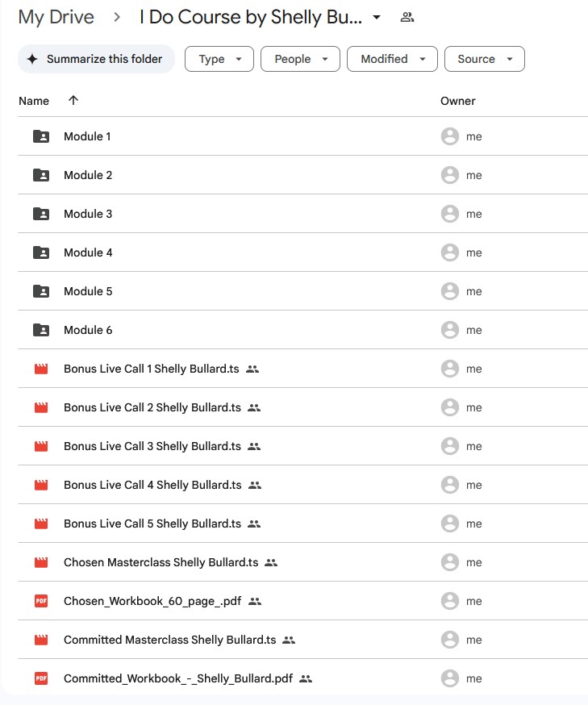Click the owner avatar in the Module 1 row
The image size is (588, 705).
click(x=449, y=136)
